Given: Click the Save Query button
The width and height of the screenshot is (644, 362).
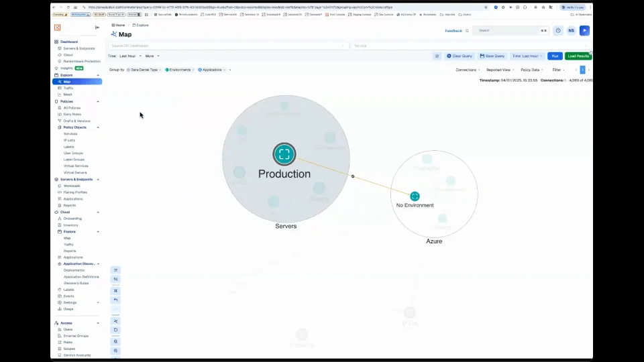Looking at the screenshot, I should 492,56.
